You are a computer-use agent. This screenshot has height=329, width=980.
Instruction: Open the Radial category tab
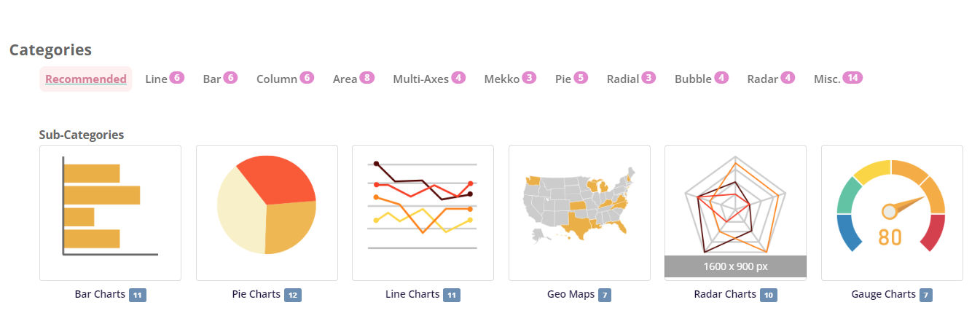pos(623,79)
